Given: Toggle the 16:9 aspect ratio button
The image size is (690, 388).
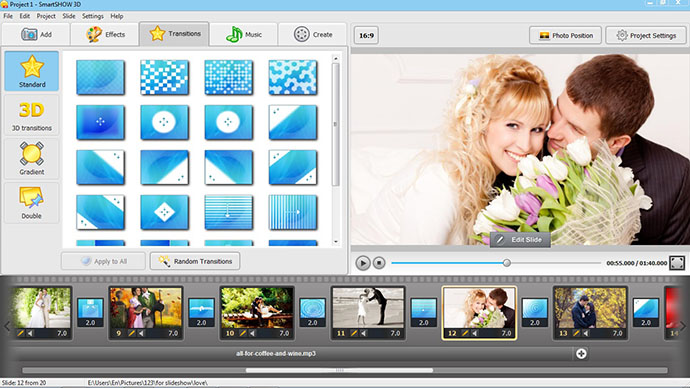Looking at the screenshot, I should 366,35.
